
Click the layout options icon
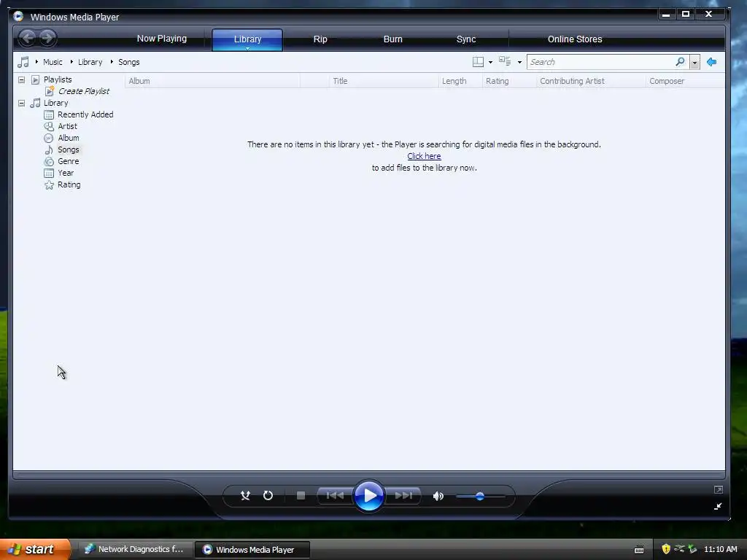click(478, 62)
